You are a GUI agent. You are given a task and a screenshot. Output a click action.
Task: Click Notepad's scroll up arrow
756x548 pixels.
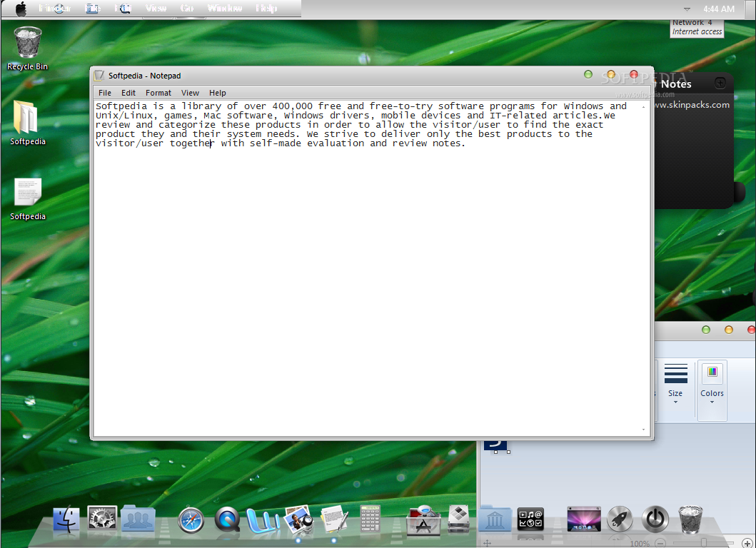click(644, 107)
